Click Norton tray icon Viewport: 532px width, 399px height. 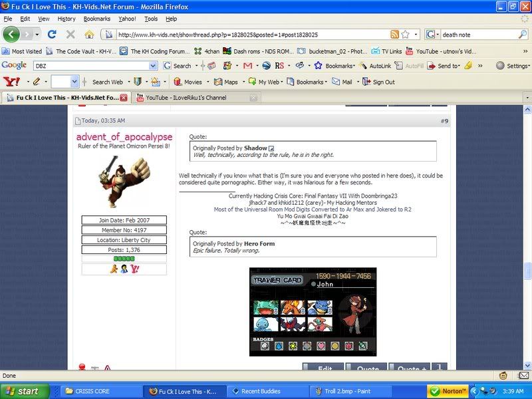tap(448, 391)
